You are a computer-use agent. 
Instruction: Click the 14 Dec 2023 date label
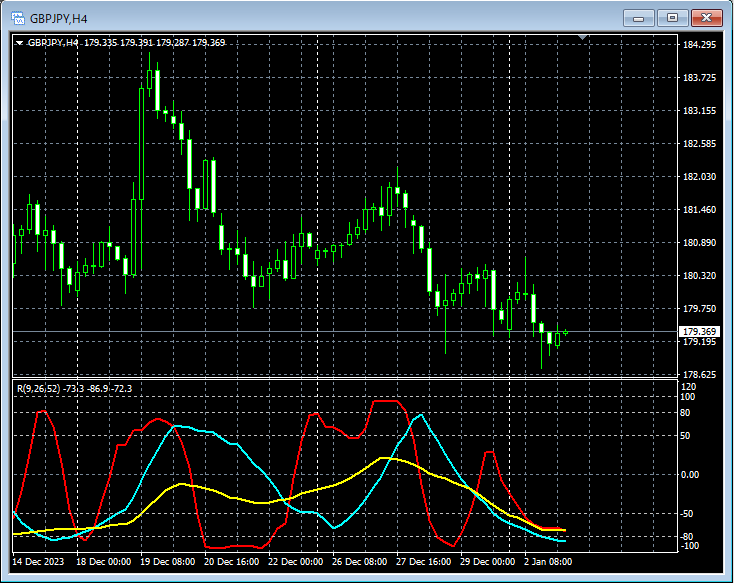[x=38, y=561]
